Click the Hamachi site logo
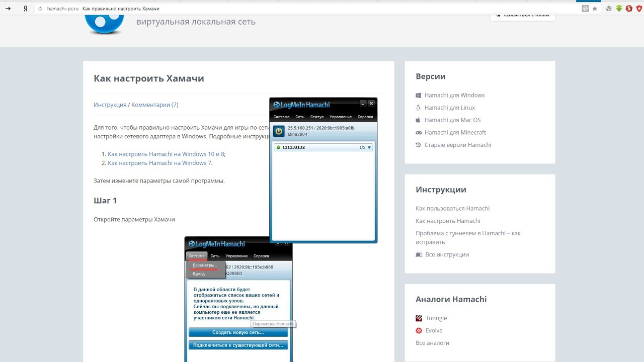The height and width of the screenshot is (362, 644). click(x=104, y=24)
